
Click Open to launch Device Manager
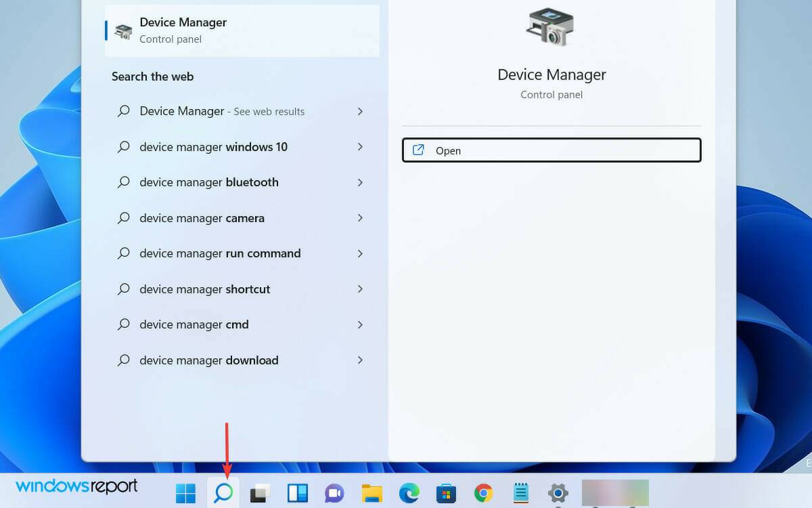[x=551, y=150]
